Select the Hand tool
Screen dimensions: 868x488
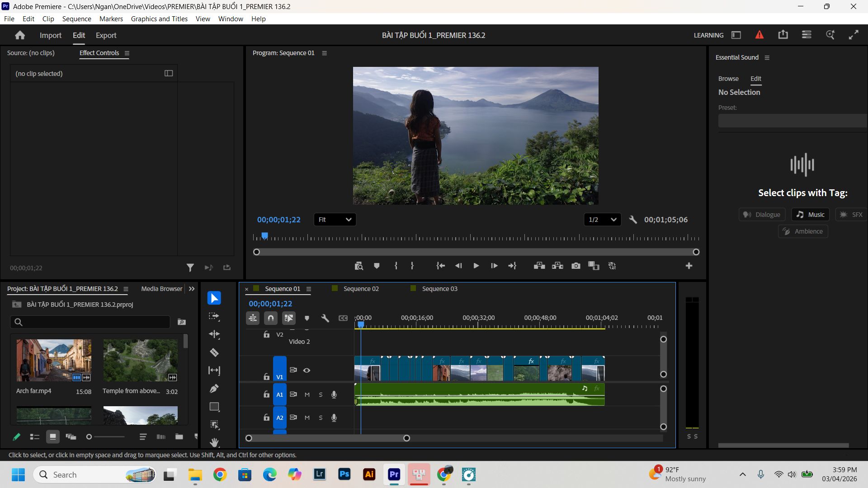coord(214,442)
